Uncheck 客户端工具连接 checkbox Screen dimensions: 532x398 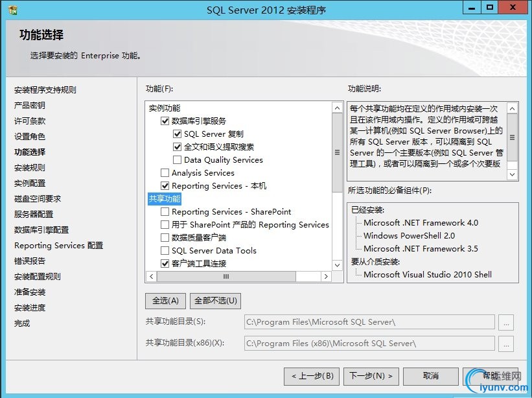click(165, 263)
